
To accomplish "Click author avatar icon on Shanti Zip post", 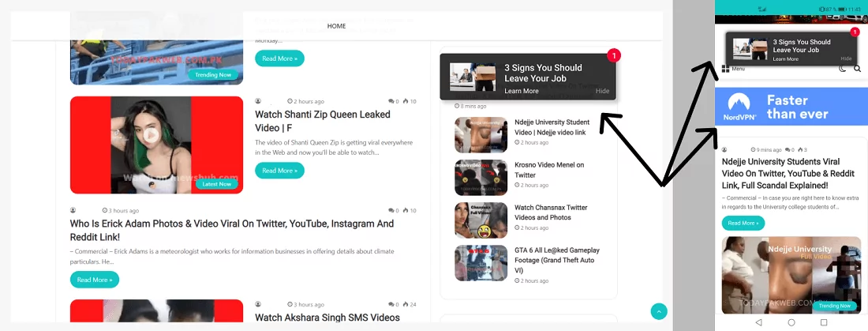I will [x=258, y=101].
